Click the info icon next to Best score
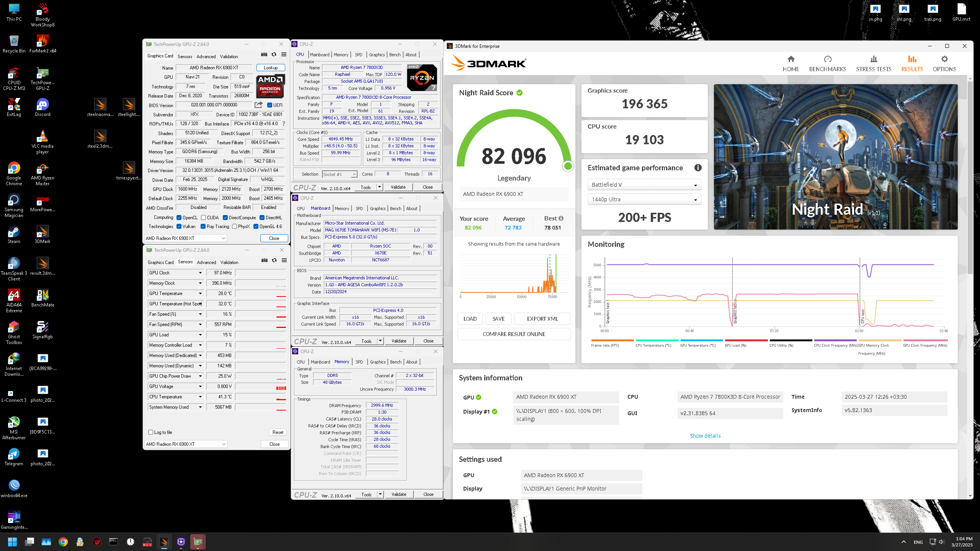 [x=561, y=218]
